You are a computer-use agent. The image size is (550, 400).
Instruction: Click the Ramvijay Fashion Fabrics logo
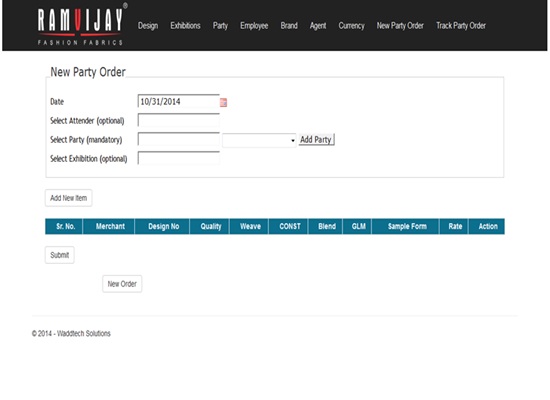pos(82,25)
